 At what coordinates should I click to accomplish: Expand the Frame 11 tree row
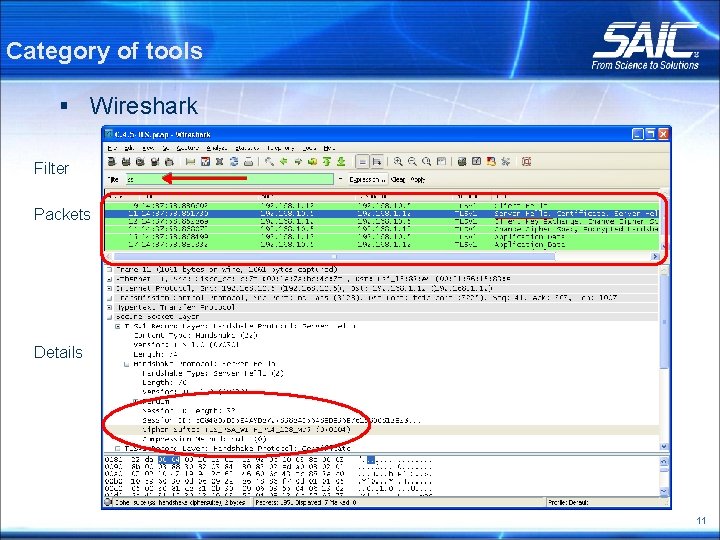[x=110, y=270]
